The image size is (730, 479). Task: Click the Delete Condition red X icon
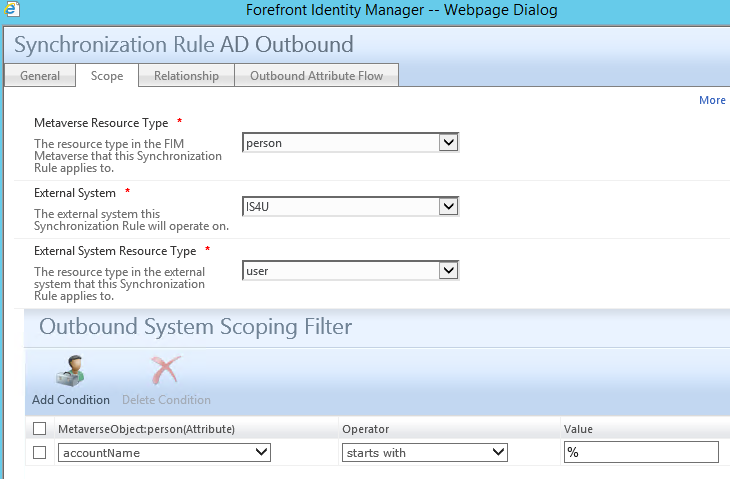pos(166,371)
